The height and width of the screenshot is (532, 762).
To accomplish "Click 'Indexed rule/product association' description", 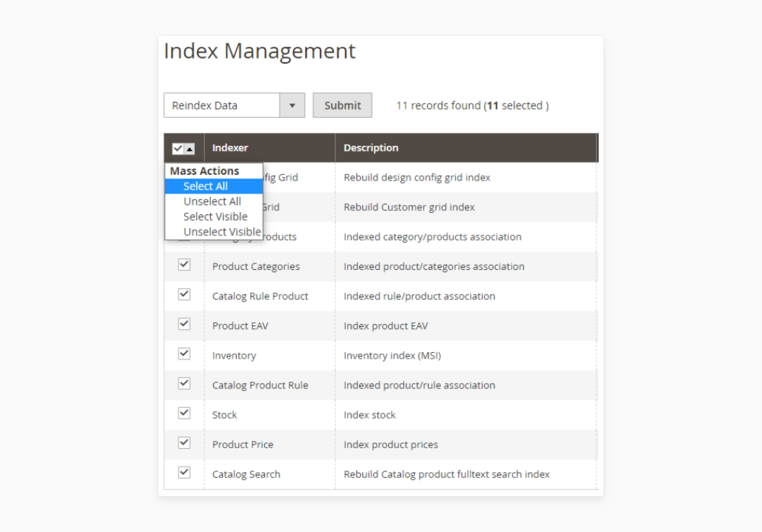I will point(420,296).
